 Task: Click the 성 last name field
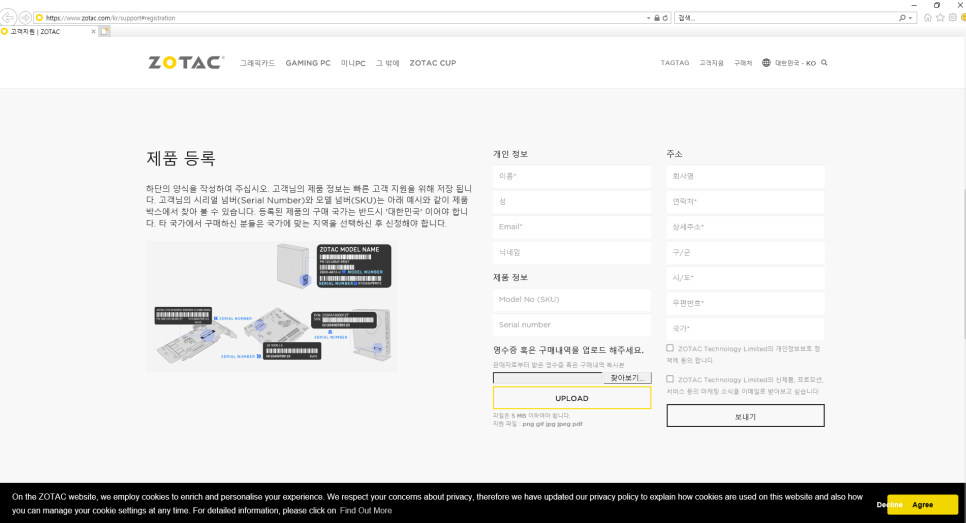(572, 201)
